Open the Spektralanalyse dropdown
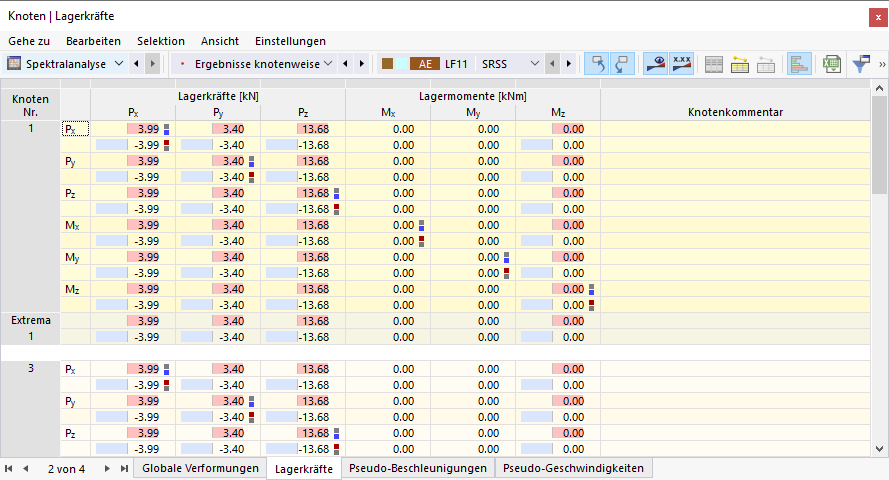This screenshot has width=889, height=480. click(x=118, y=63)
